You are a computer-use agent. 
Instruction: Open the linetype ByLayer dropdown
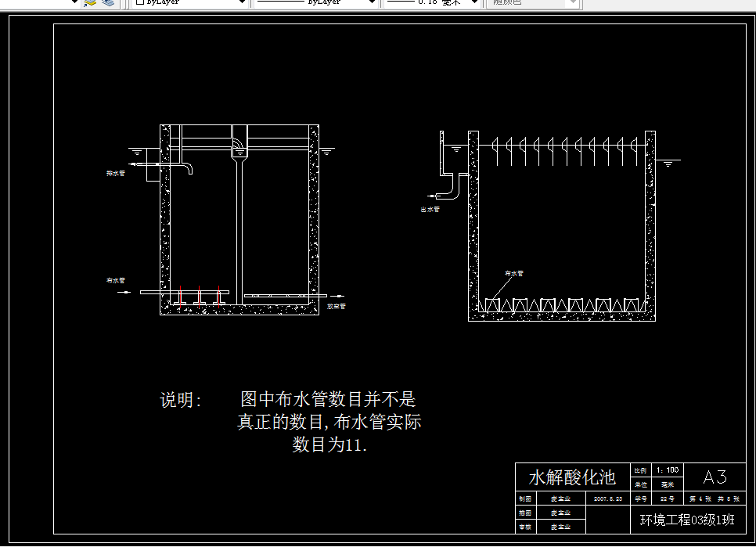point(315,2)
